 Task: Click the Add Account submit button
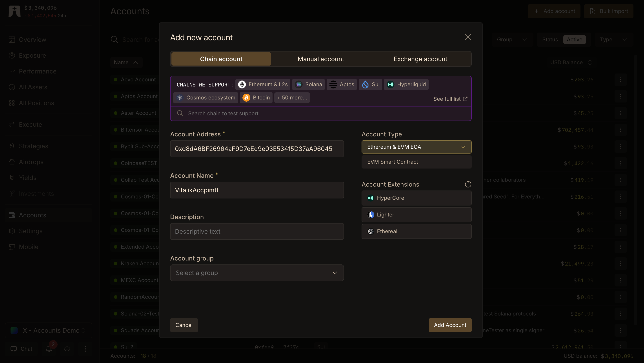[x=450, y=325]
